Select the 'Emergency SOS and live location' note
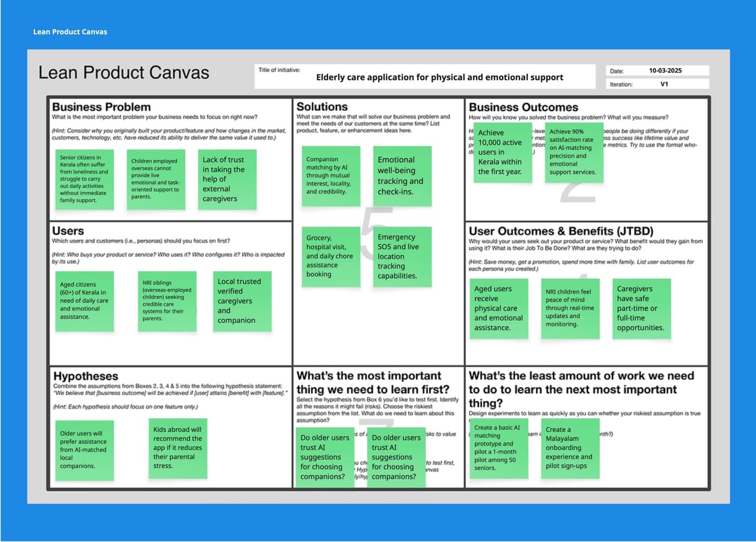Image resolution: width=756 pixels, height=542 pixels. coord(402,257)
